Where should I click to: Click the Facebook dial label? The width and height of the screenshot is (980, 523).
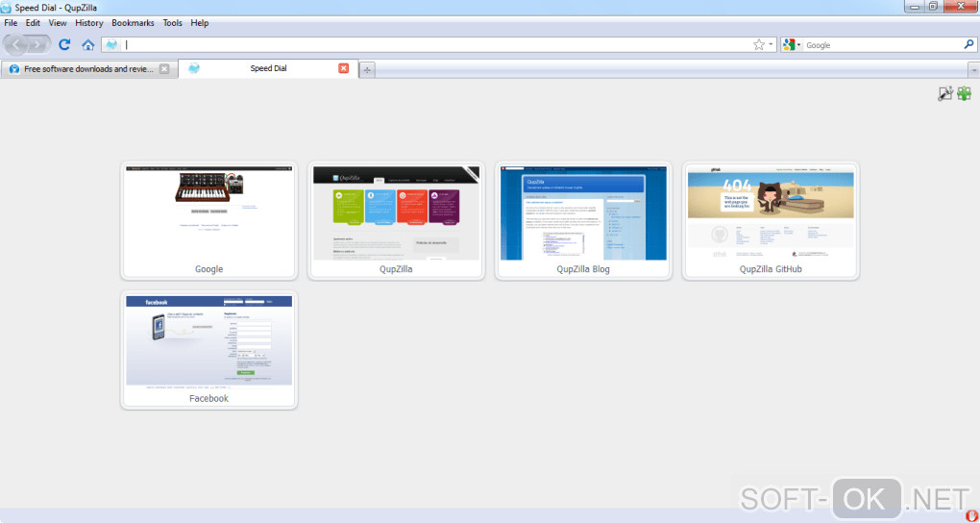point(208,399)
